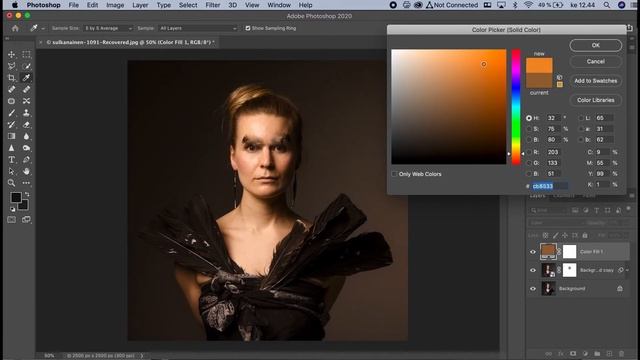Viewport: 640px width, 360px height.
Task: Click the web-safe color cube icon
Action: [x=560, y=77]
